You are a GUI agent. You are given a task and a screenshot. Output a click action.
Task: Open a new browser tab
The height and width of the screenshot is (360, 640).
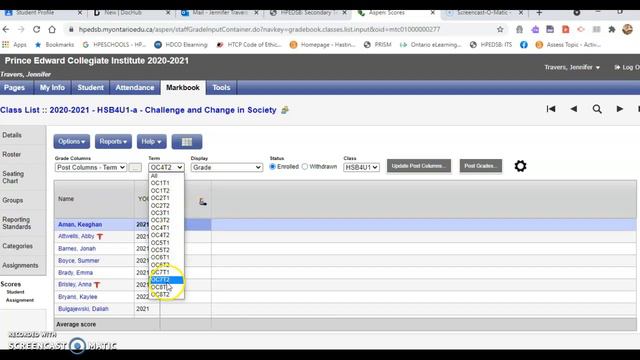[x=539, y=13]
